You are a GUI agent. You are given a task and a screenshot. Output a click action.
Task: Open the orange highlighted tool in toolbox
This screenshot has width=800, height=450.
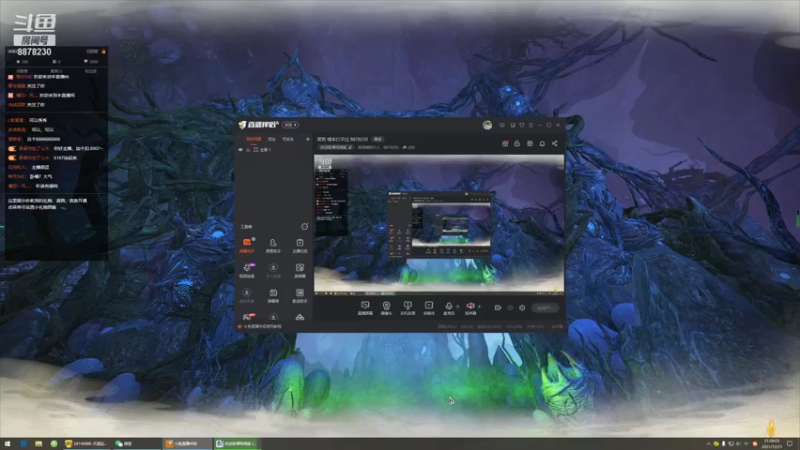point(247,245)
